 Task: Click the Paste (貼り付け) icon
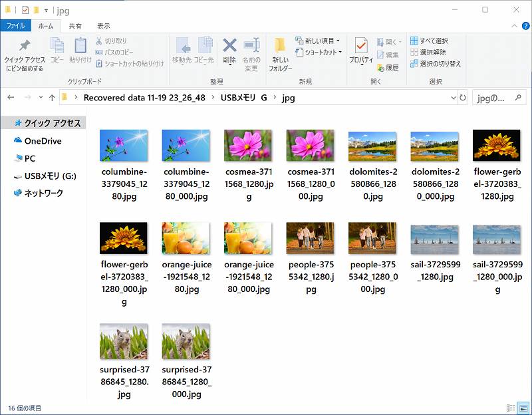pyautogui.click(x=80, y=52)
